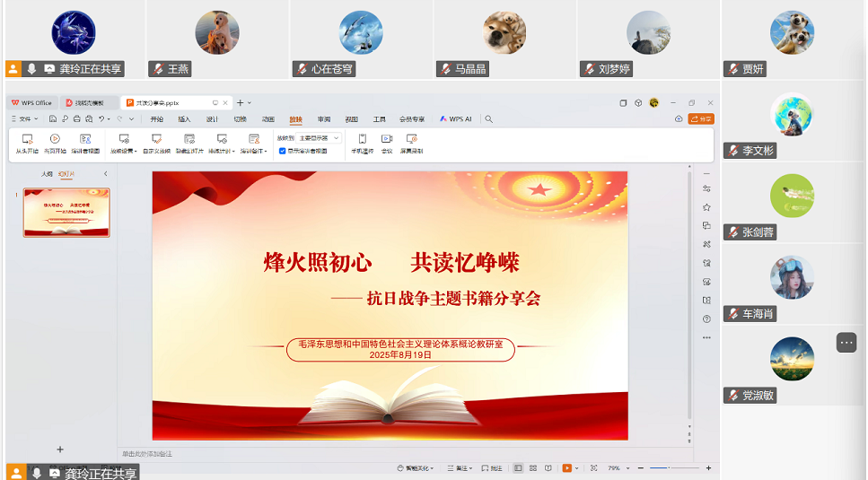This screenshot has height=480, width=868.
Task: Click the add new slide plus button
Action: point(60,449)
